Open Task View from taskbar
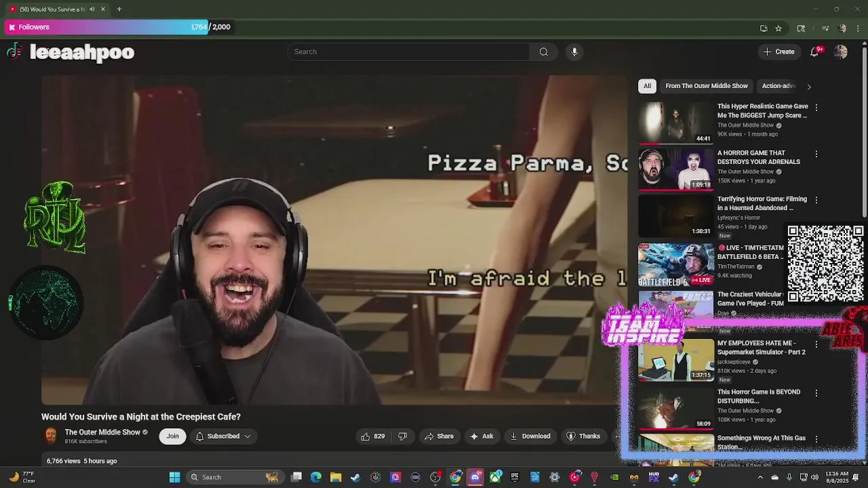The width and height of the screenshot is (868, 488). click(296, 477)
